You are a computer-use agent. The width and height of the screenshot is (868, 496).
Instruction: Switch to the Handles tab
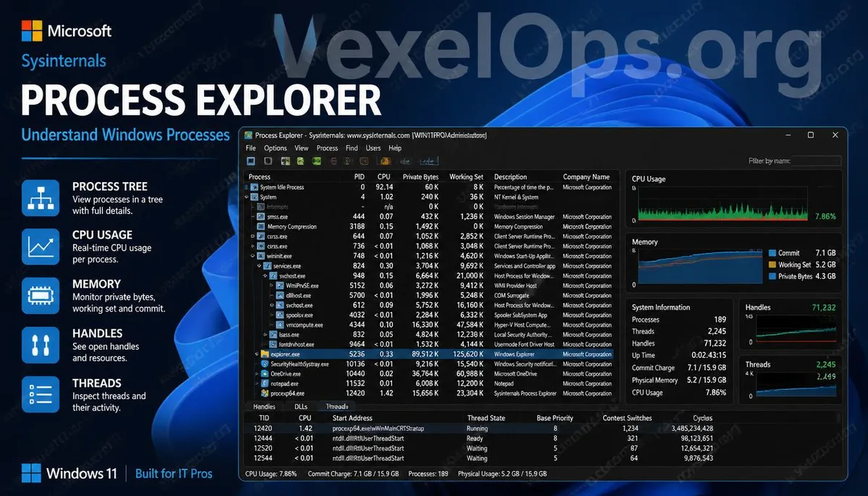click(264, 407)
